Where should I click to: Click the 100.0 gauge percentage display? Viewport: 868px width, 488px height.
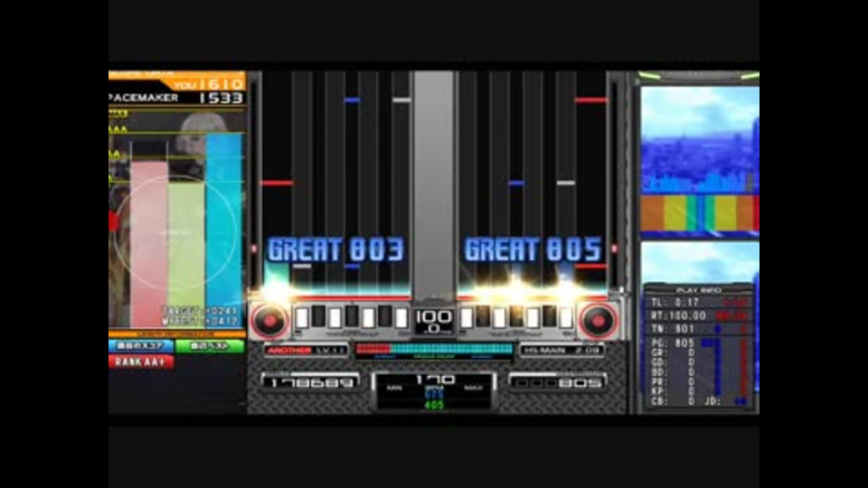434,322
